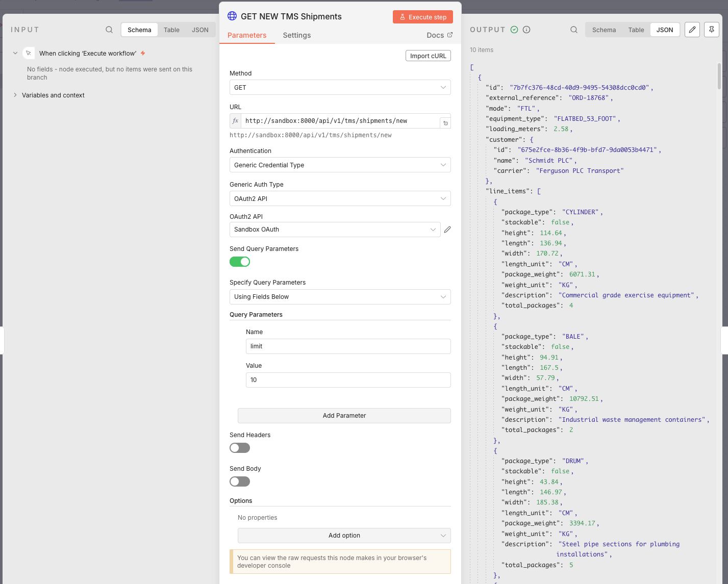
Task: Click the globe HTTP node icon
Action: pyautogui.click(x=232, y=16)
